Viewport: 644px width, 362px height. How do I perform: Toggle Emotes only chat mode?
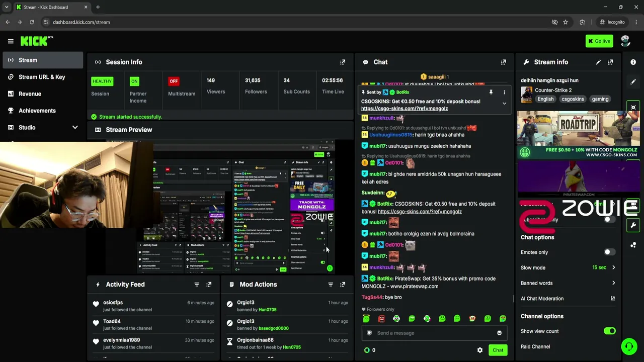coord(609,252)
